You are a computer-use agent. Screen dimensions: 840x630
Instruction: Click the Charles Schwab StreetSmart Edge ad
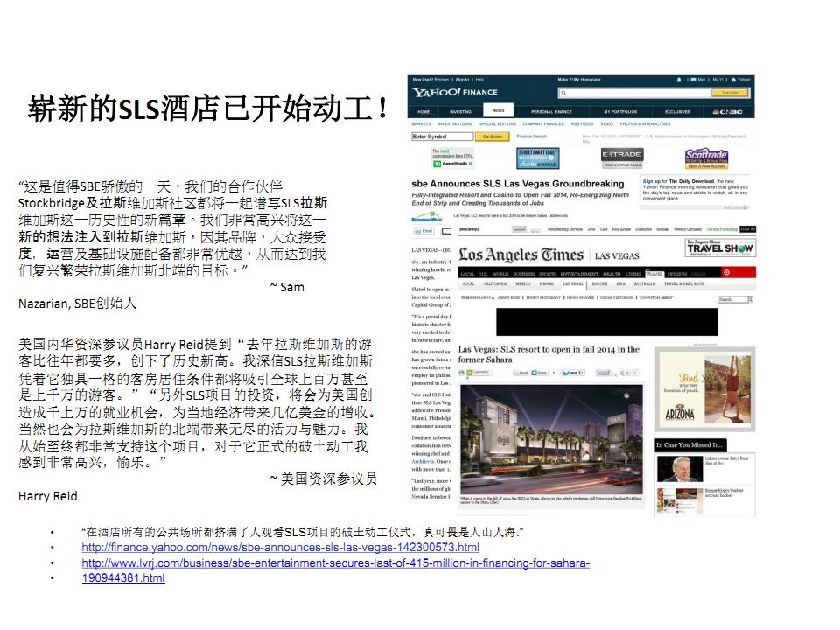pyautogui.click(x=538, y=158)
